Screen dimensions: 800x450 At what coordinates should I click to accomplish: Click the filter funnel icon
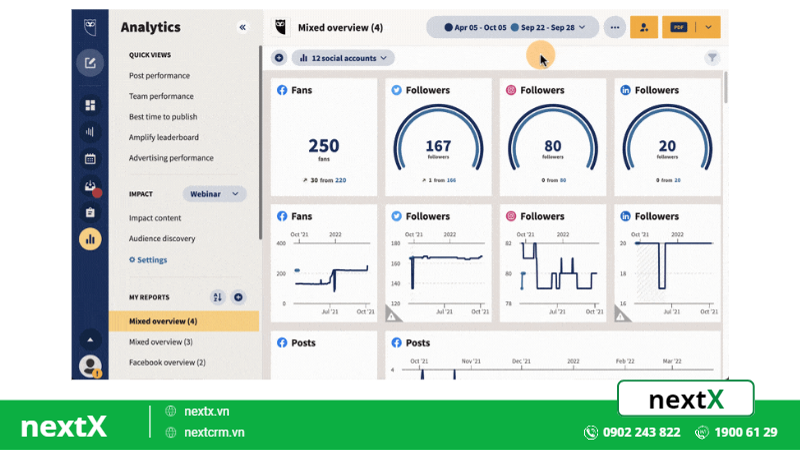click(x=712, y=58)
